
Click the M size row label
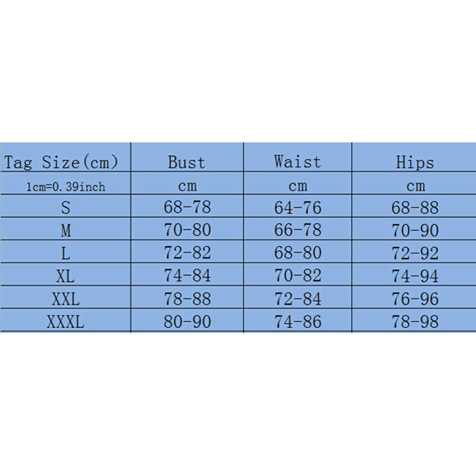(66, 231)
